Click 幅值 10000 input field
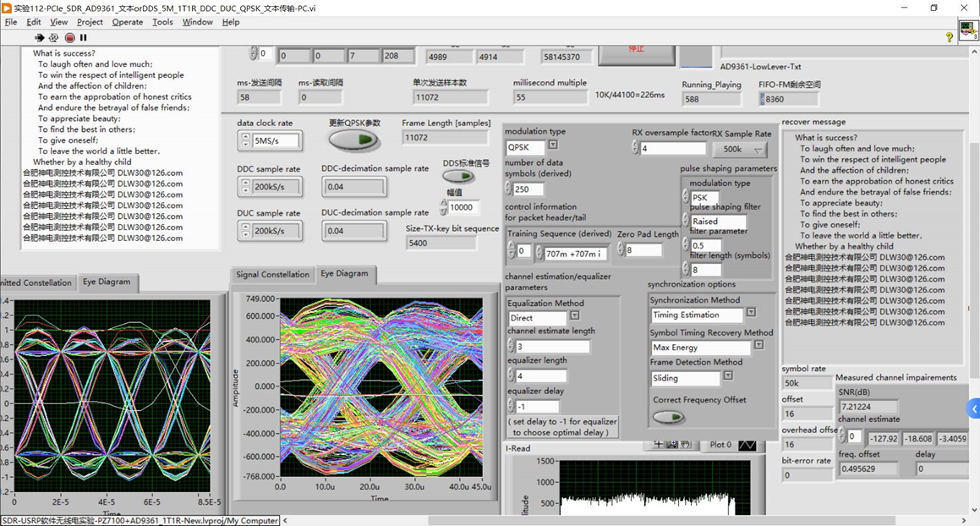 tap(463, 207)
